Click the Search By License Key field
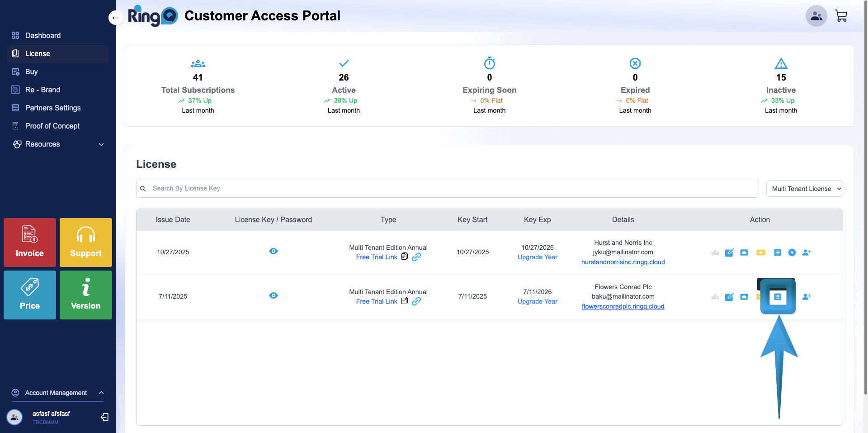Viewport: 868px width, 433px height. [448, 189]
